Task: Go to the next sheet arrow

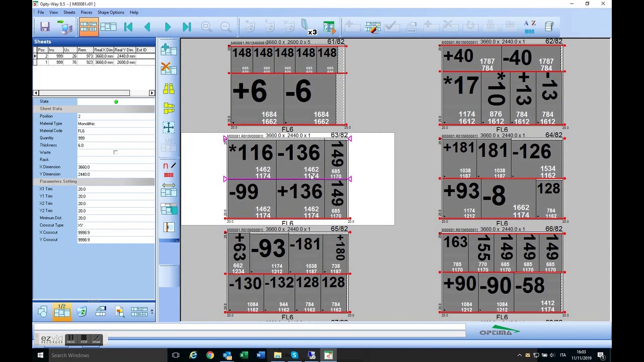Action: point(168,27)
